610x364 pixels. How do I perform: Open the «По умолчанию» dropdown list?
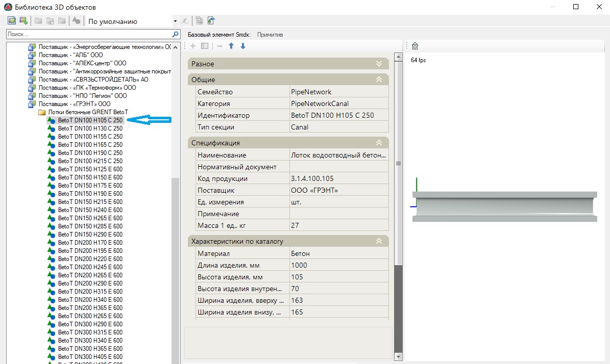coord(175,21)
